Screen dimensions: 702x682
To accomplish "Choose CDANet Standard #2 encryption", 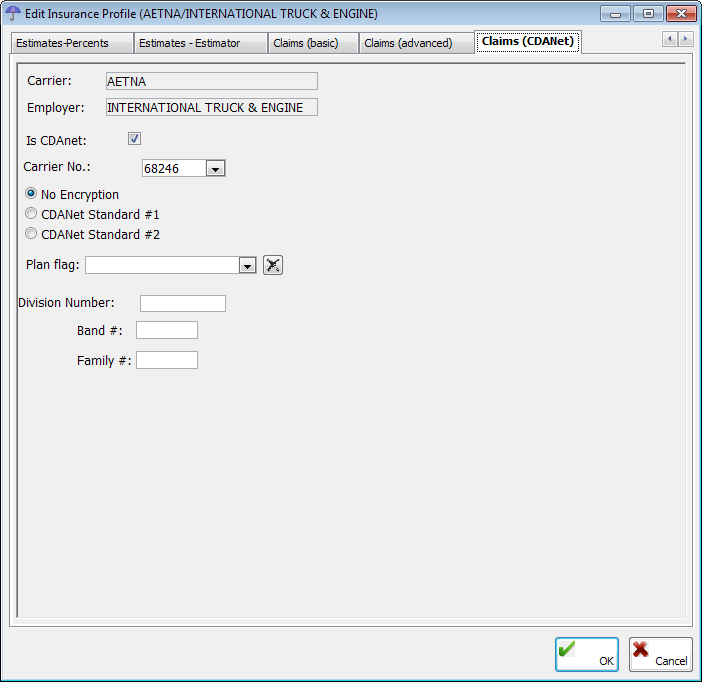I will 32,234.
